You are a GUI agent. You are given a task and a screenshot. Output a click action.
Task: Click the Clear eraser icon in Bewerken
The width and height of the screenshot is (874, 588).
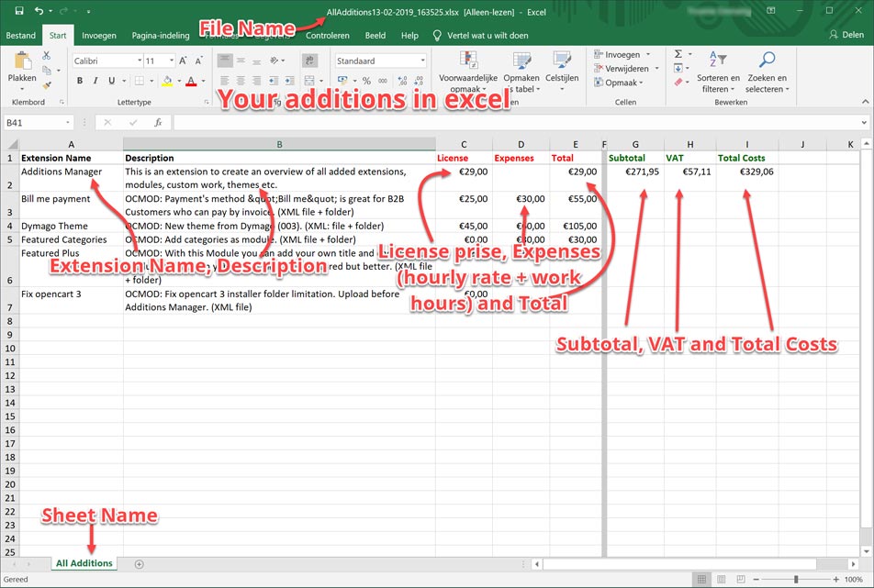click(x=678, y=82)
